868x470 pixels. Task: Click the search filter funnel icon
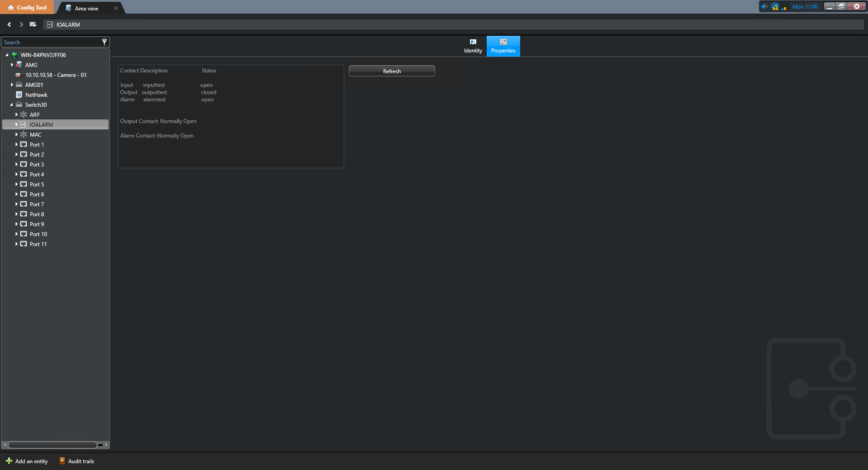point(104,42)
